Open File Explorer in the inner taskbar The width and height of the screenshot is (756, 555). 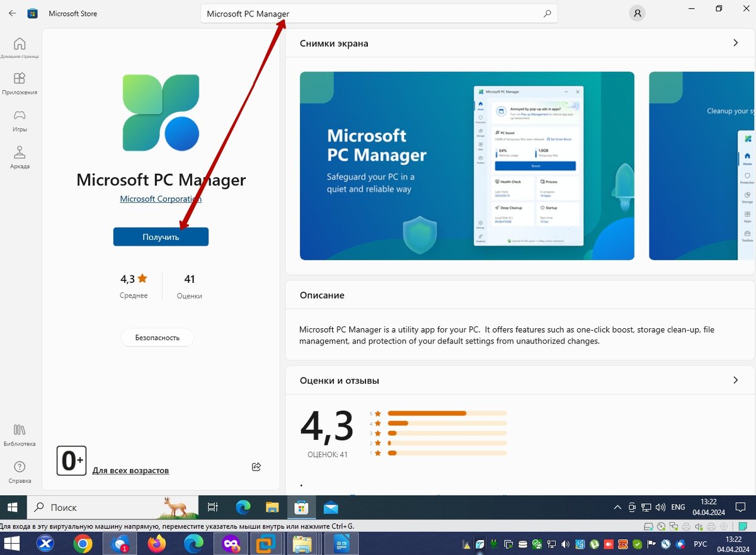pyautogui.click(x=272, y=507)
